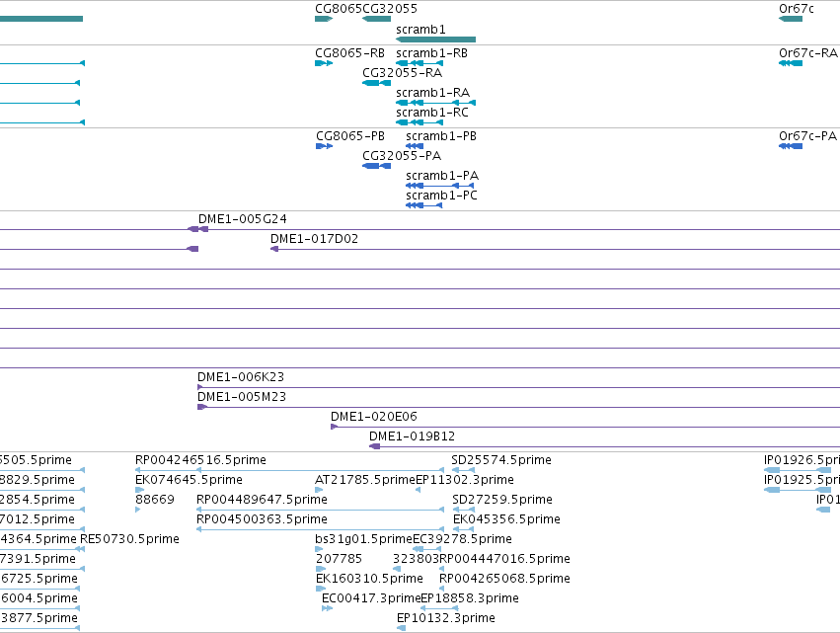Click protein CG32055-PA
The height and width of the screenshot is (633, 840).
pyautogui.click(x=402, y=156)
